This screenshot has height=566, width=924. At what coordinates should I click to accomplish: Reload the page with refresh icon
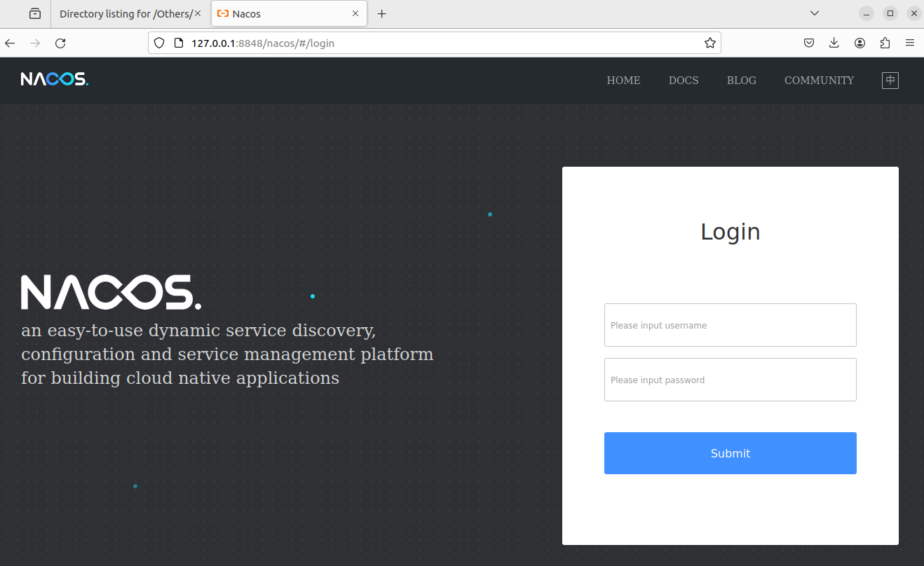60,43
